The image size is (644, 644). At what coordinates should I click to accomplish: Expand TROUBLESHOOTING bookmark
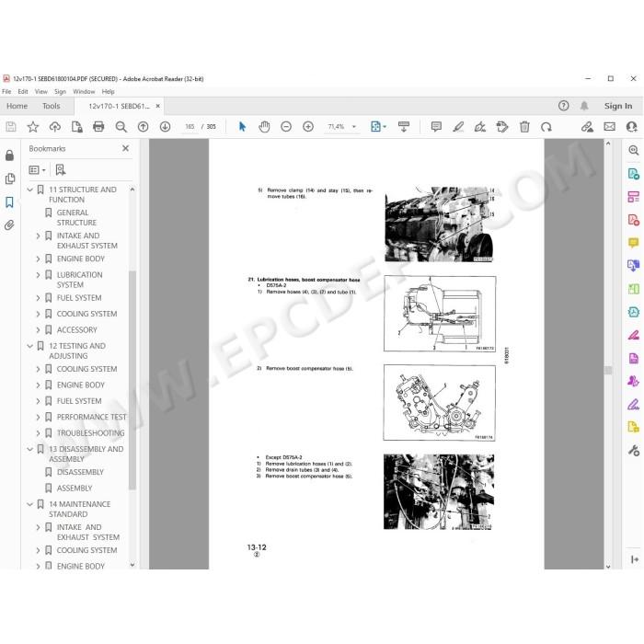tap(39, 433)
